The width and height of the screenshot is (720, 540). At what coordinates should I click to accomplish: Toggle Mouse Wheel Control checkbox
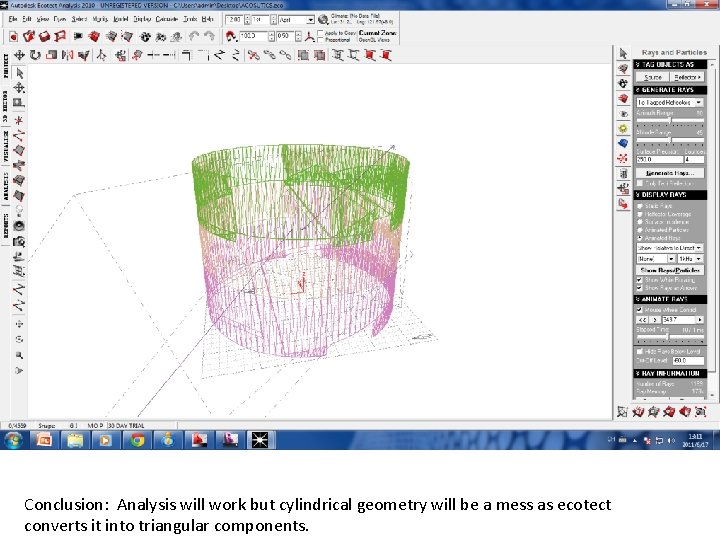pos(640,309)
